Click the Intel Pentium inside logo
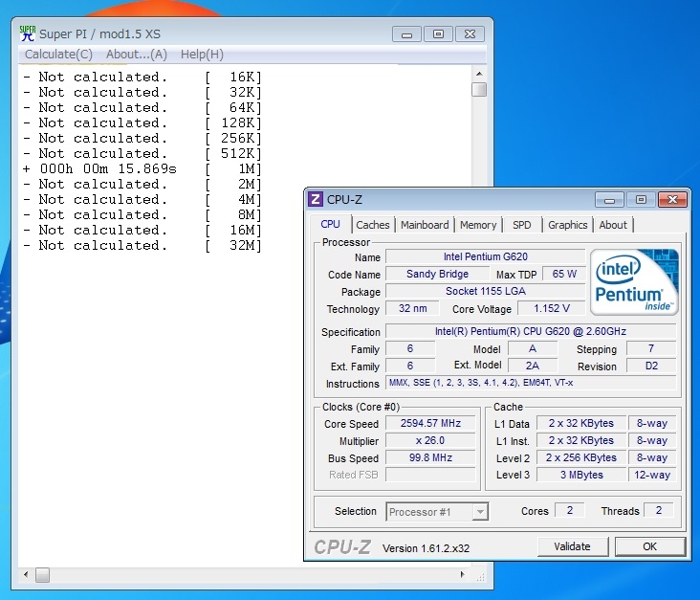The image size is (700, 600). [634, 281]
